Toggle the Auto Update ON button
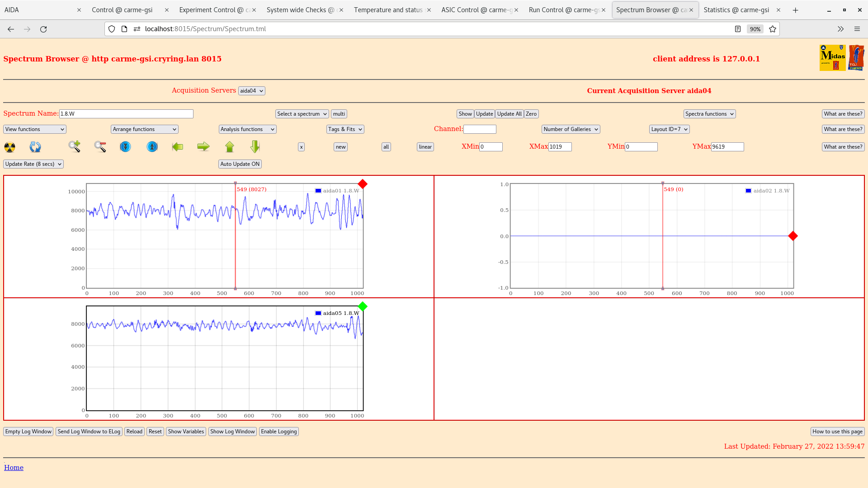 point(240,164)
